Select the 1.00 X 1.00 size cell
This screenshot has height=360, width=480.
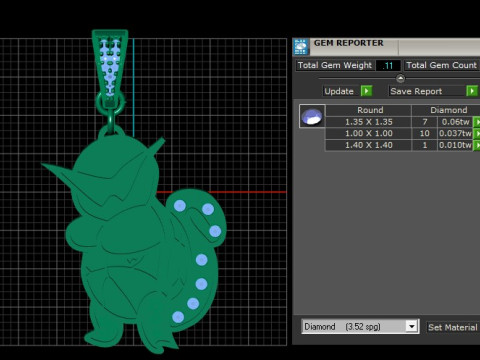(369, 134)
